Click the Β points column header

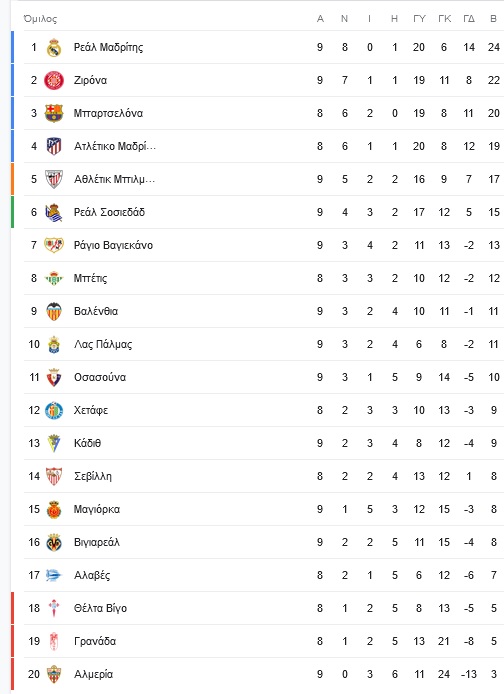tap(494, 19)
